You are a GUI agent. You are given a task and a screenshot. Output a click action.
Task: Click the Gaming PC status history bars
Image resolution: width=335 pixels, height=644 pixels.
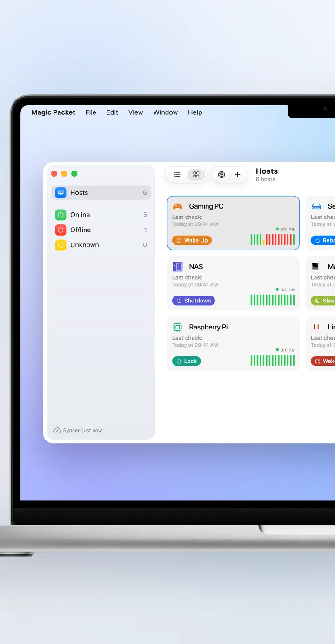click(273, 240)
